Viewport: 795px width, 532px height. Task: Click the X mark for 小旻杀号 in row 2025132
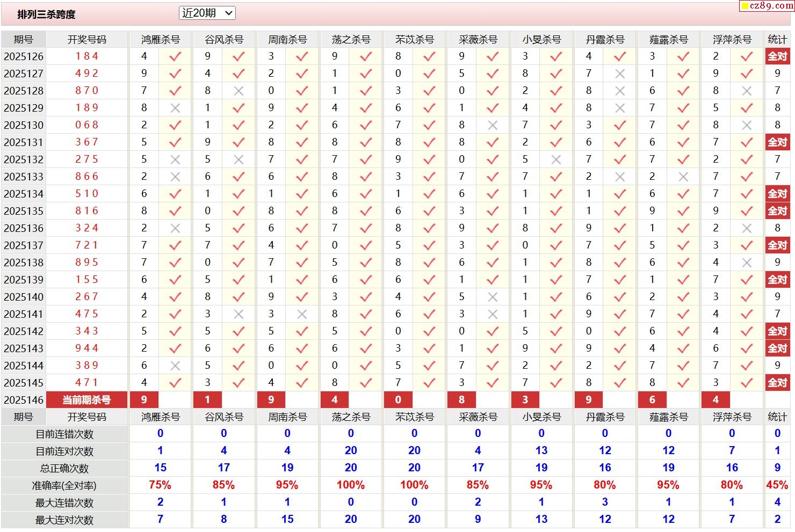pos(556,159)
